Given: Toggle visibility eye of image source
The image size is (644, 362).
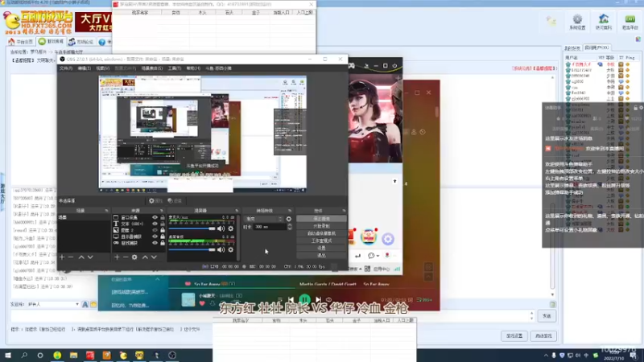Looking at the screenshot, I should pos(155,230).
